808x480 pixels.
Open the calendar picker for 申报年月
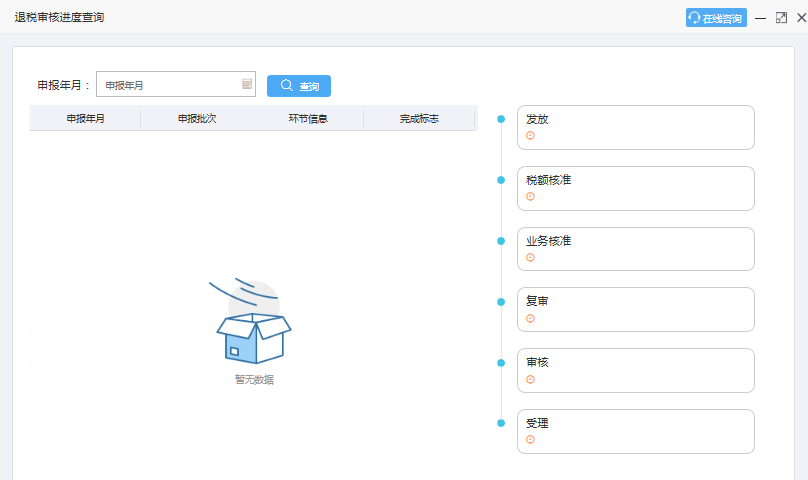(x=247, y=84)
